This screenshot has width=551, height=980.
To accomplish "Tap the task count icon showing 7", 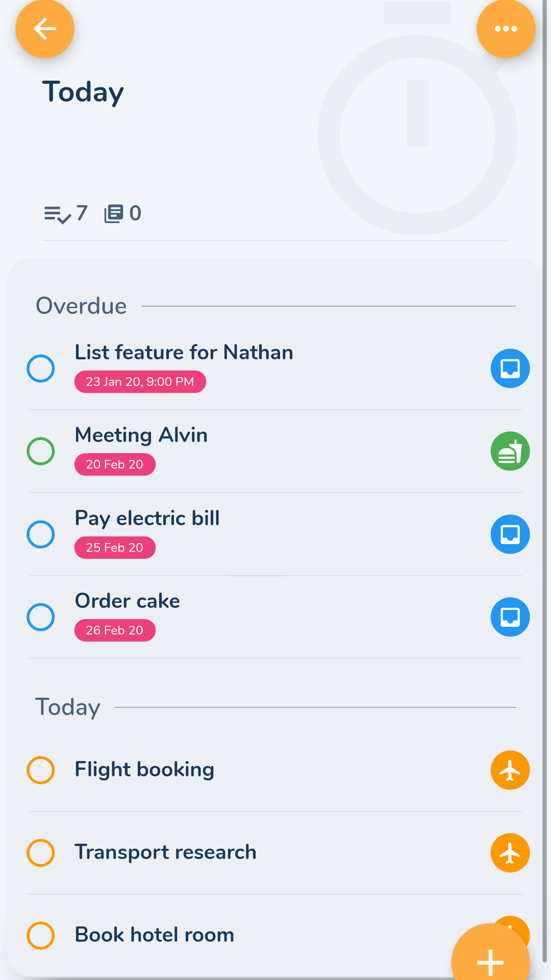I will 57,214.
